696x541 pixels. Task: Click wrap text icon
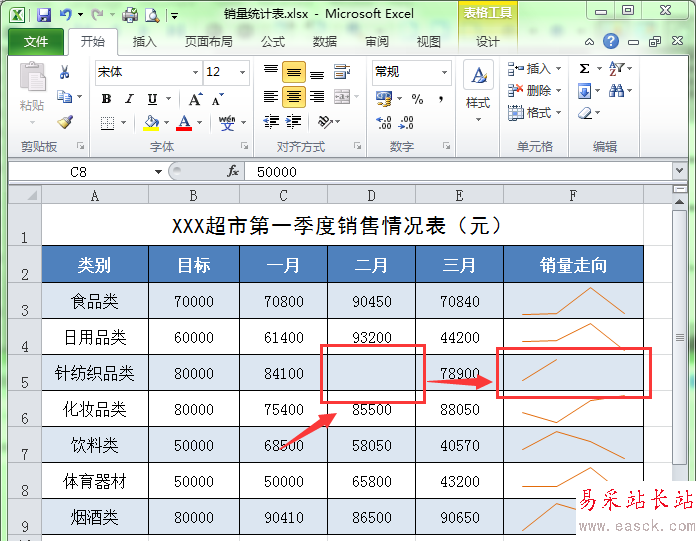pos(342,72)
